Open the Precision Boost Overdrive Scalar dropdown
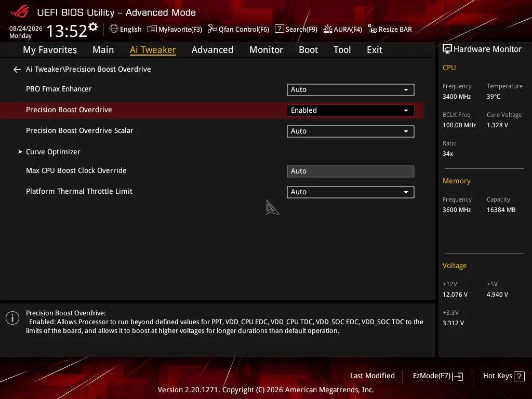The width and height of the screenshot is (532, 399). pyautogui.click(x=351, y=131)
